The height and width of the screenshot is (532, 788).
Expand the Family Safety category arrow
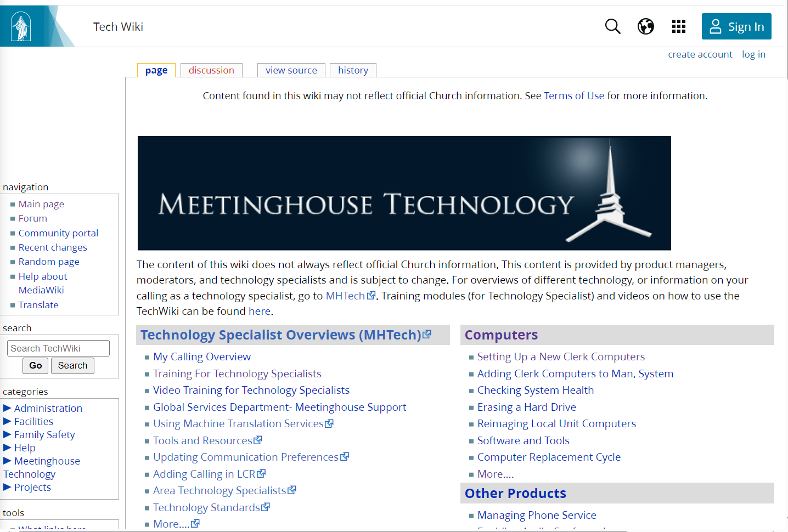pos(7,434)
